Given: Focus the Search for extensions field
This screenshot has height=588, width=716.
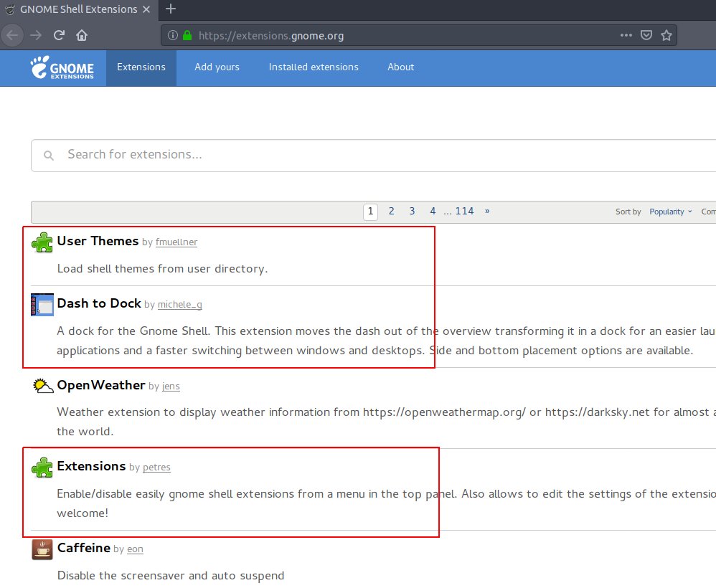Looking at the screenshot, I should pyautogui.click(x=374, y=156).
